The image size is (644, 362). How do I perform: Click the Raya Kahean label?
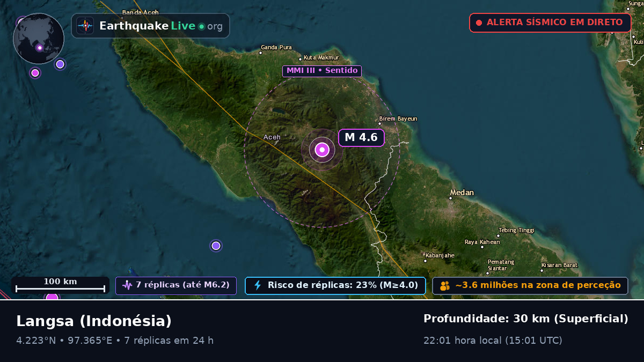[482, 242]
